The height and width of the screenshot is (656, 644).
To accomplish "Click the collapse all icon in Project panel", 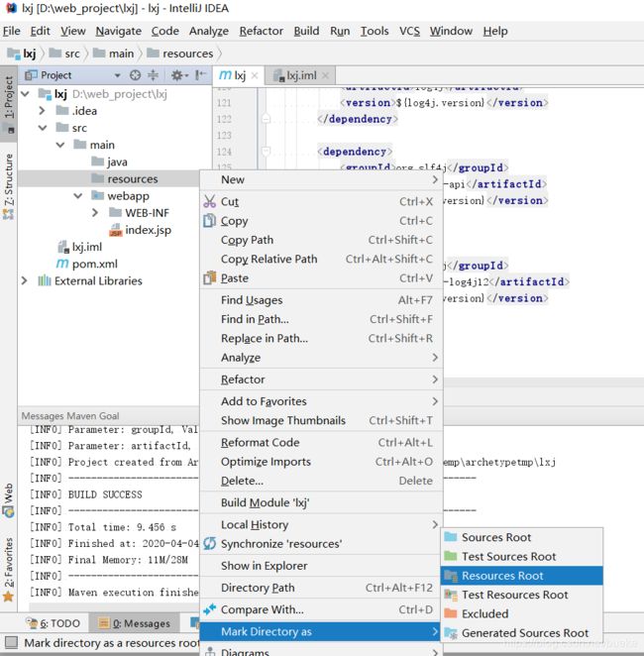I will point(153,75).
